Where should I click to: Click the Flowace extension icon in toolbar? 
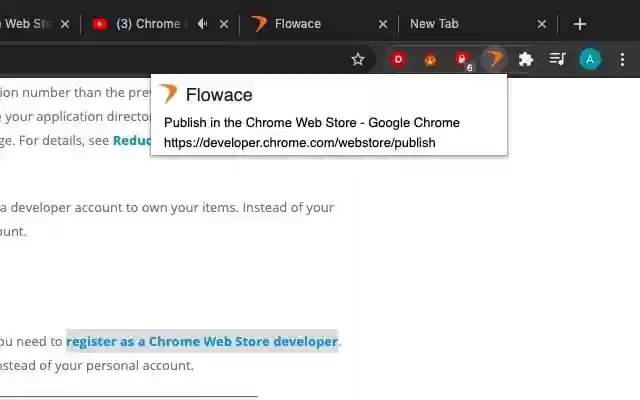point(494,60)
